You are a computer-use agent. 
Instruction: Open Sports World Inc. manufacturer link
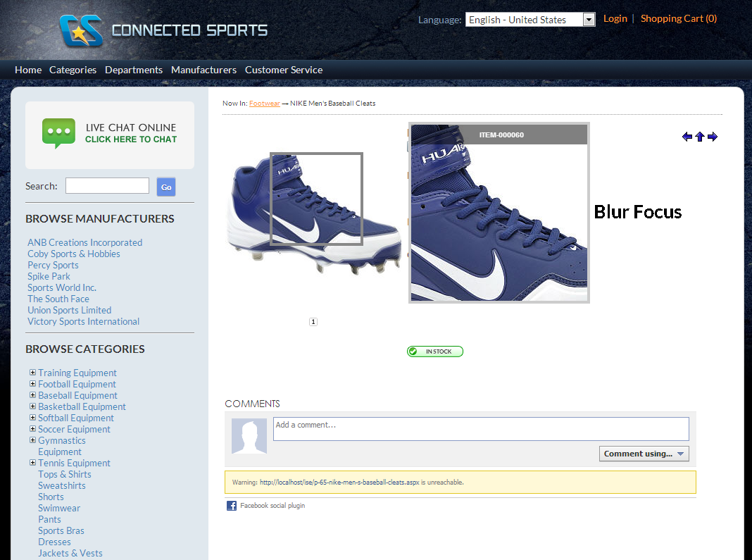(62, 287)
